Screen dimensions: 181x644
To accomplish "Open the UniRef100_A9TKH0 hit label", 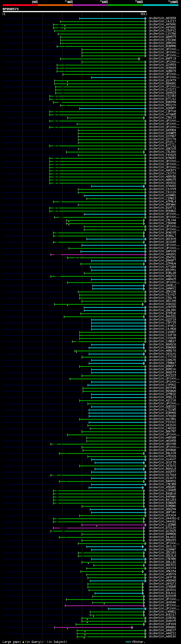I will [162, 25].
